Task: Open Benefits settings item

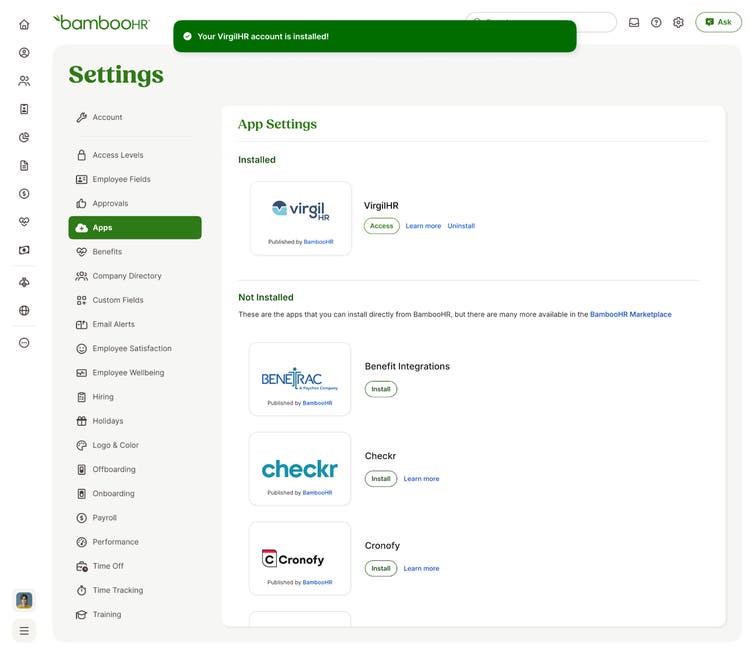Action: (x=135, y=252)
